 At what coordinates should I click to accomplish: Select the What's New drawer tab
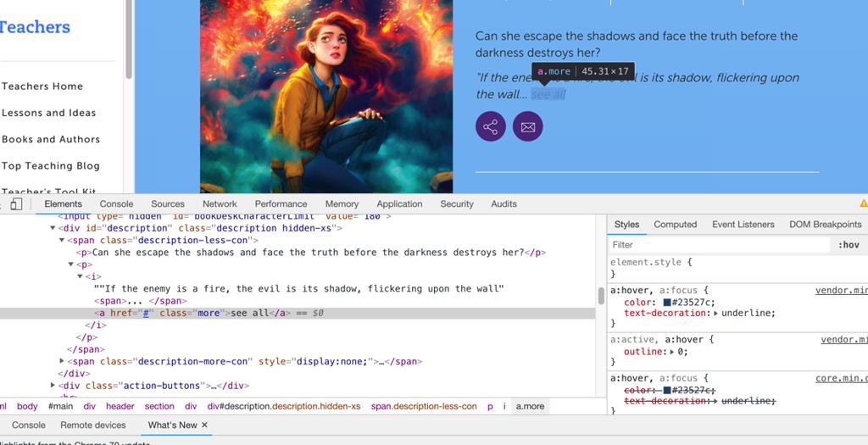[x=172, y=425]
